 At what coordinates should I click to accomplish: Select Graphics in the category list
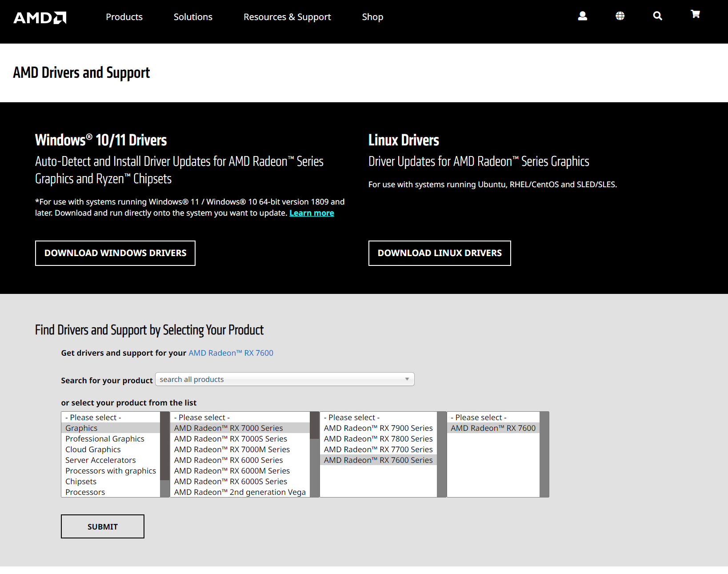[110, 428]
